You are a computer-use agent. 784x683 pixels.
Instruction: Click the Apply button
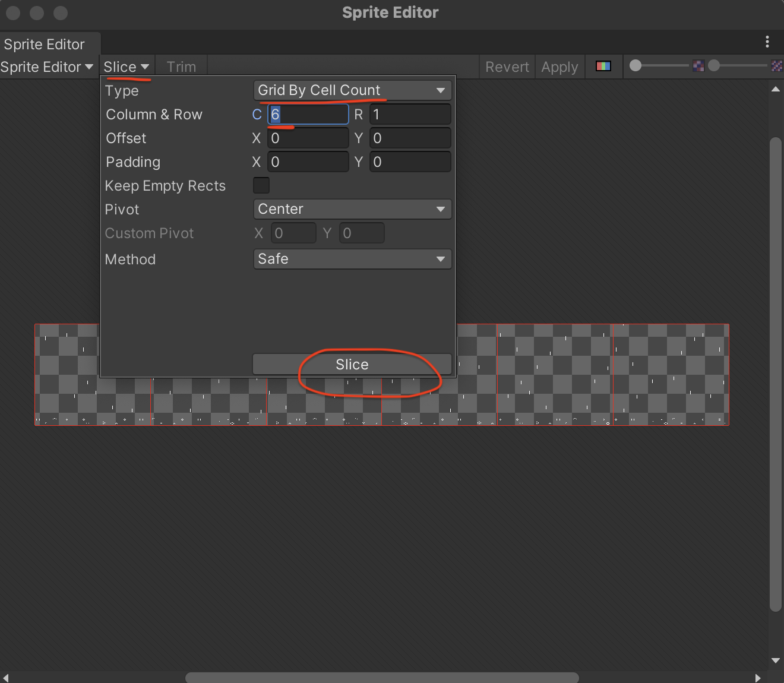click(x=559, y=67)
